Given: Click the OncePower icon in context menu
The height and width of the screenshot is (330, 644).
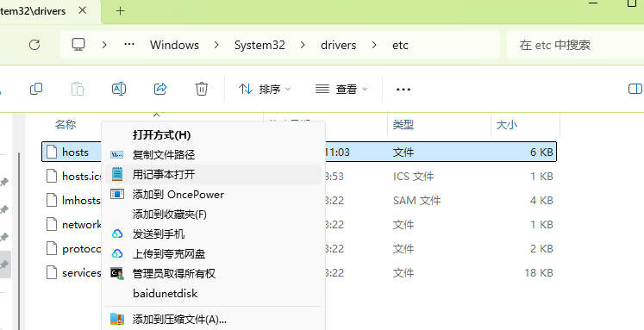Looking at the screenshot, I should tap(117, 194).
